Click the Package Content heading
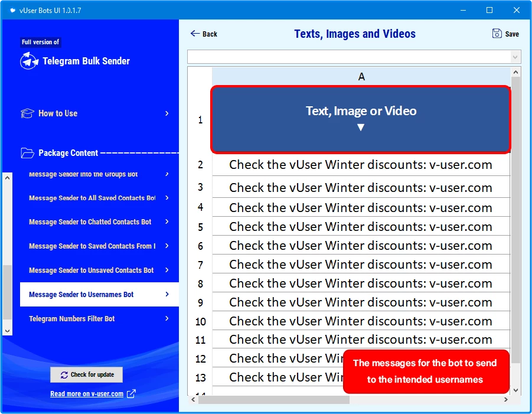Screen dimensions: 532x414 point(68,153)
